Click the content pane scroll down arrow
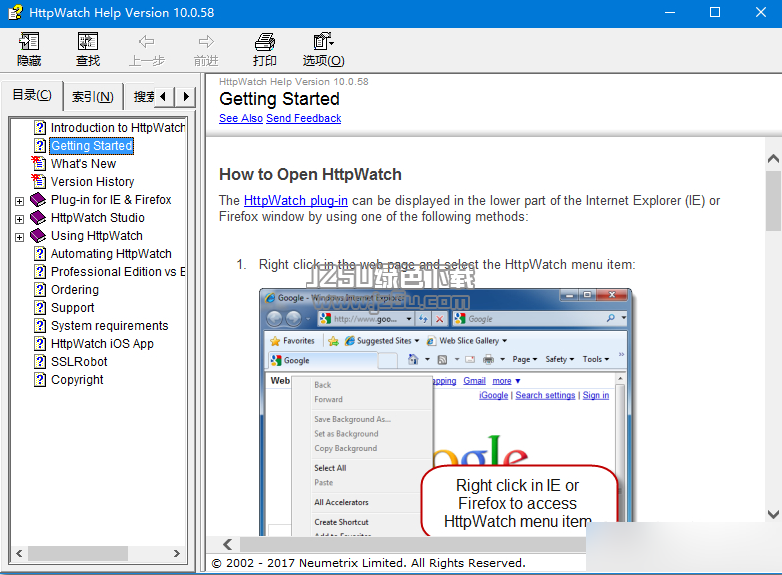Viewport: 782px width, 575px height. coord(773,514)
